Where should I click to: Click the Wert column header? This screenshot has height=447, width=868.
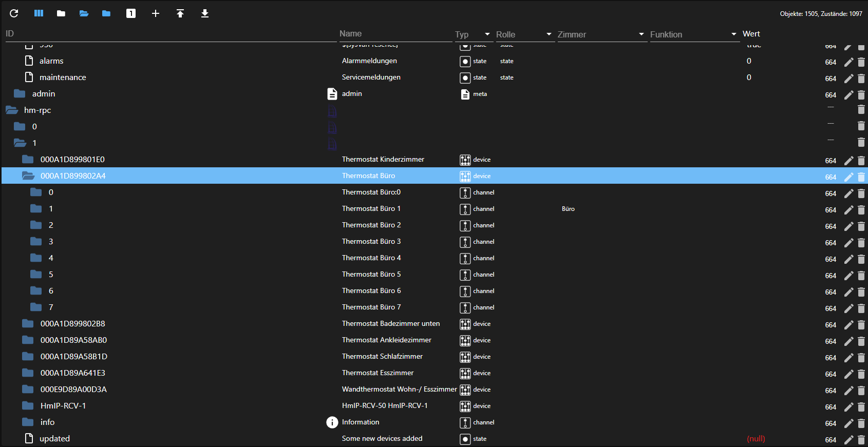pyautogui.click(x=751, y=34)
